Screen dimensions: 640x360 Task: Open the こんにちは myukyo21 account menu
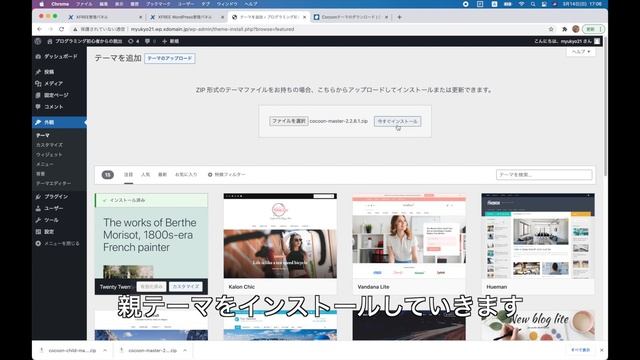click(567, 41)
